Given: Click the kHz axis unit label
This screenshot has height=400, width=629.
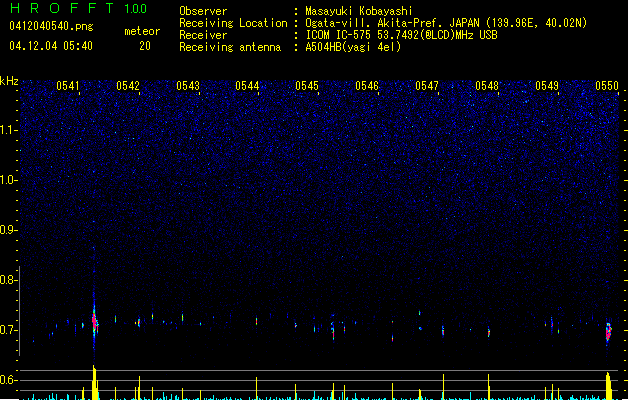Looking at the screenshot, I should [9, 81].
